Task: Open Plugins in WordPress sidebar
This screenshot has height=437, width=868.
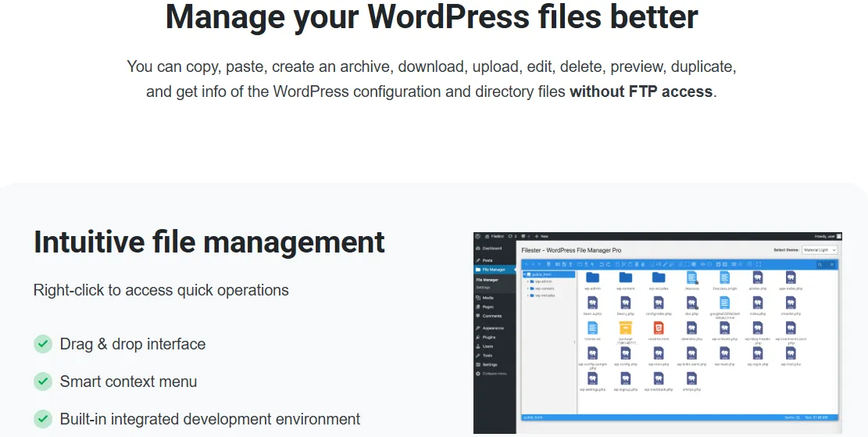Action: (486, 337)
